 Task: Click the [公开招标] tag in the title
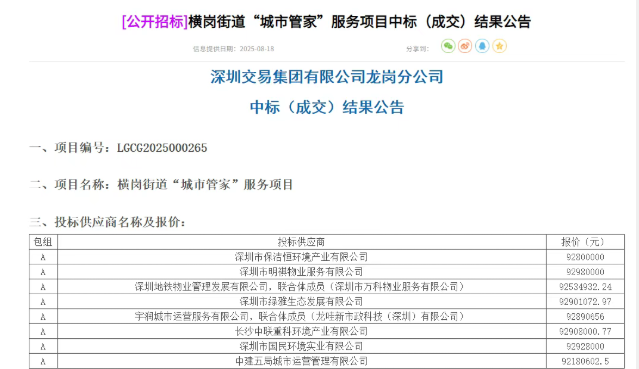click(155, 22)
